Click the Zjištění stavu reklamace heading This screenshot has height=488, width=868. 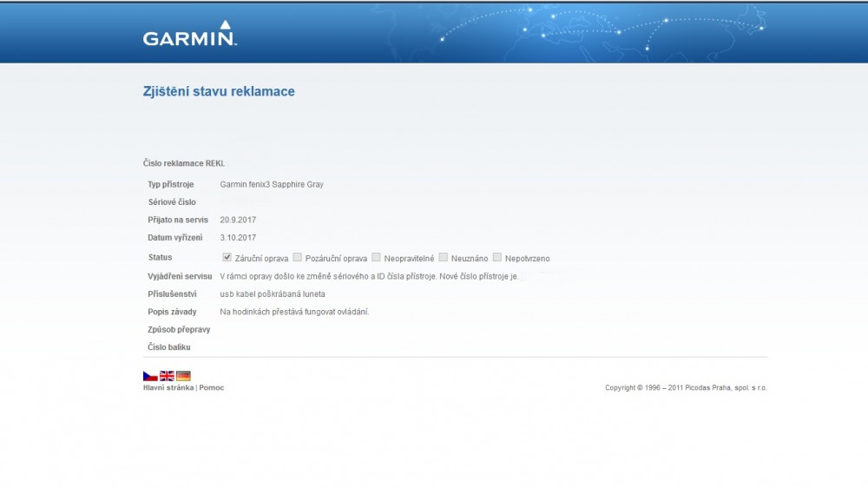(x=219, y=91)
